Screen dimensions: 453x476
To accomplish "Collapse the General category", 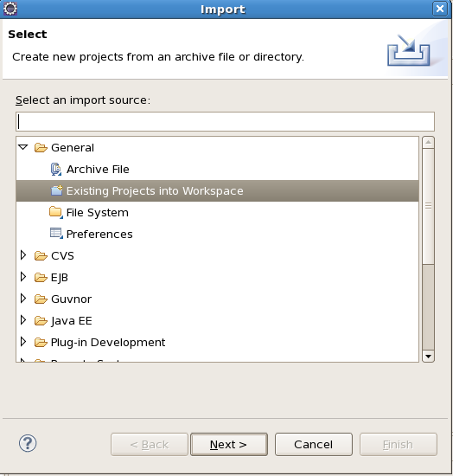I will tap(23, 147).
